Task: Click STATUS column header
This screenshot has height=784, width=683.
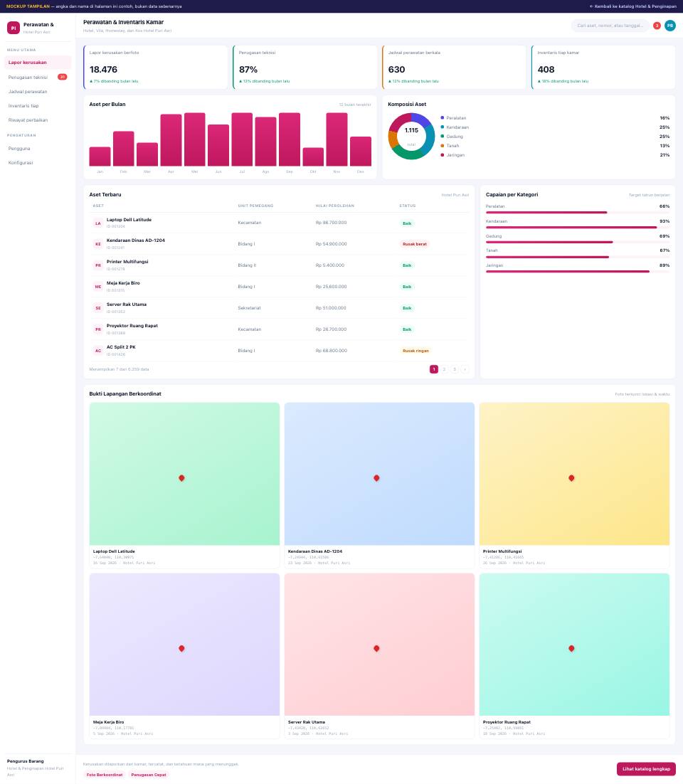Action: pyautogui.click(x=408, y=206)
